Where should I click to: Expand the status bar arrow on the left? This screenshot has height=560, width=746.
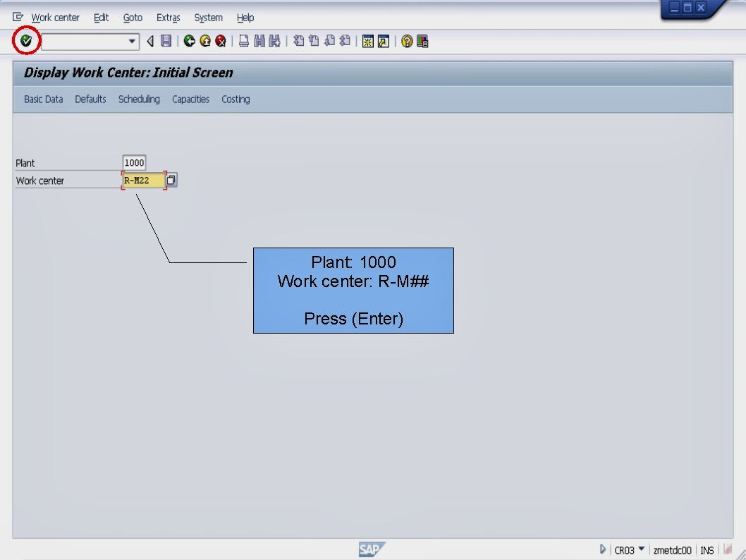point(603,549)
